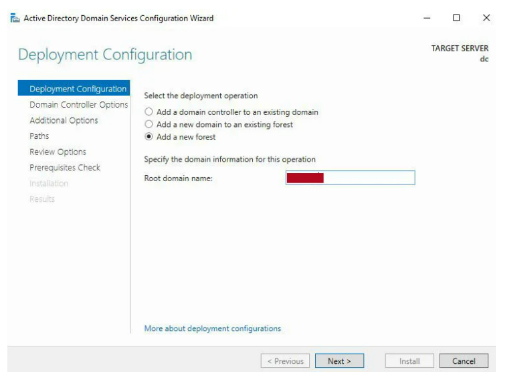
Task: Click 'Select the deployment operation' text
Action: pos(201,96)
